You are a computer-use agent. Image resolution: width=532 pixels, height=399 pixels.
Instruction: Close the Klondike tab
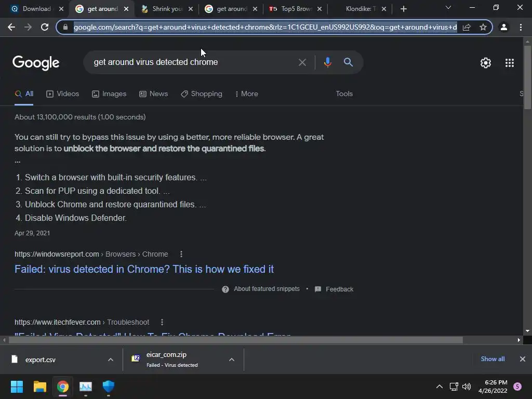384,9
